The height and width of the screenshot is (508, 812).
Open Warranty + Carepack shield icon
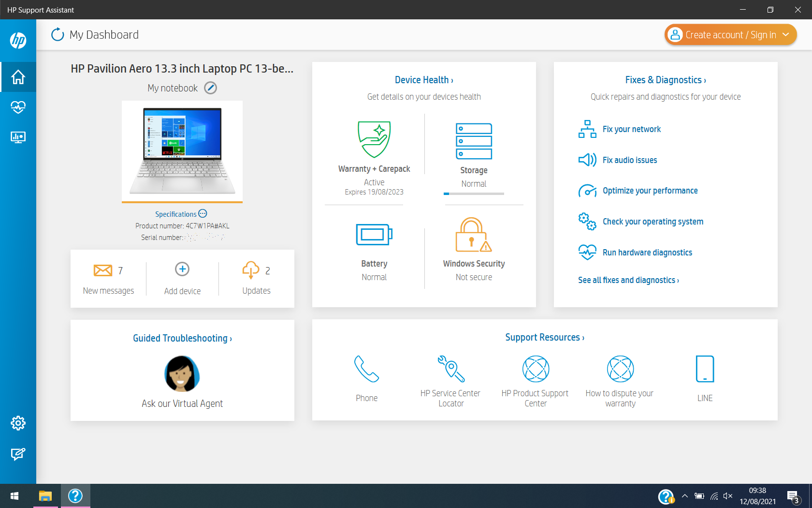tap(374, 139)
